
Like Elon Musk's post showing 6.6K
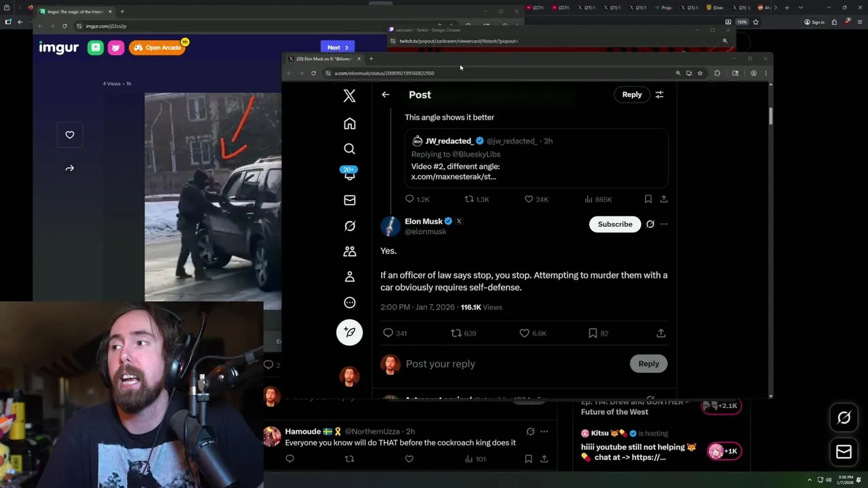[x=532, y=333]
